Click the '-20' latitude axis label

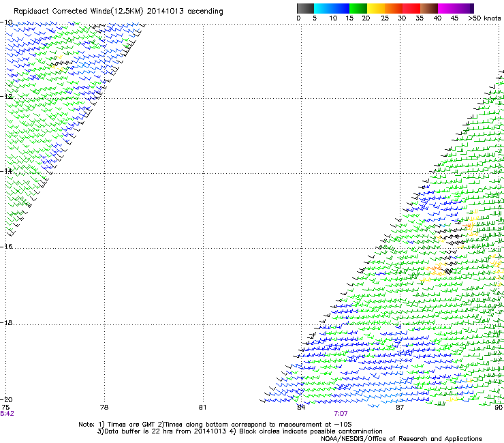pos(6,399)
